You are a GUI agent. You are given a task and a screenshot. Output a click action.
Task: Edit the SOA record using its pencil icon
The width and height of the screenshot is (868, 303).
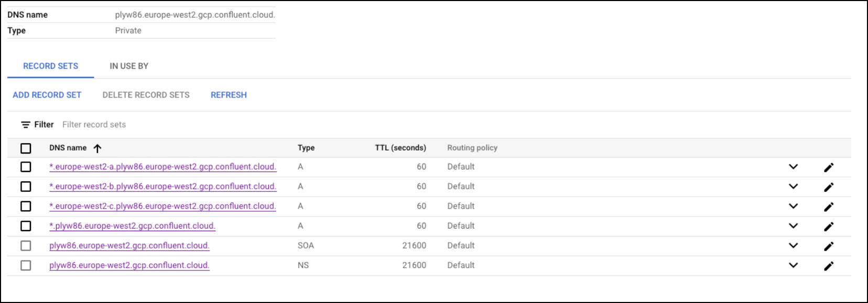click(x=830, y=245)
